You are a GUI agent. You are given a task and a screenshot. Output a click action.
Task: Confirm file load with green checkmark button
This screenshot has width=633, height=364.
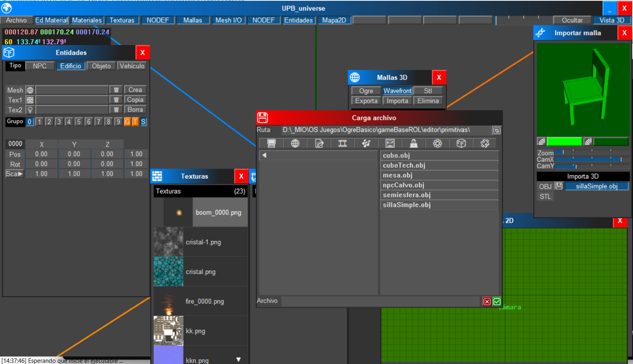tap(497, 302)
